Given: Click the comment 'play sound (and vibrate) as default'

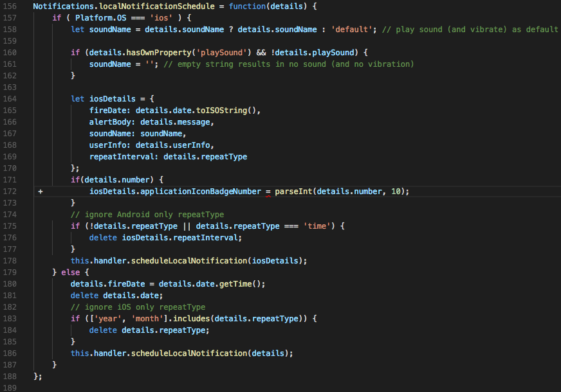Looking at the screenshot, I should pyautogui.click(x=470, y=30).
